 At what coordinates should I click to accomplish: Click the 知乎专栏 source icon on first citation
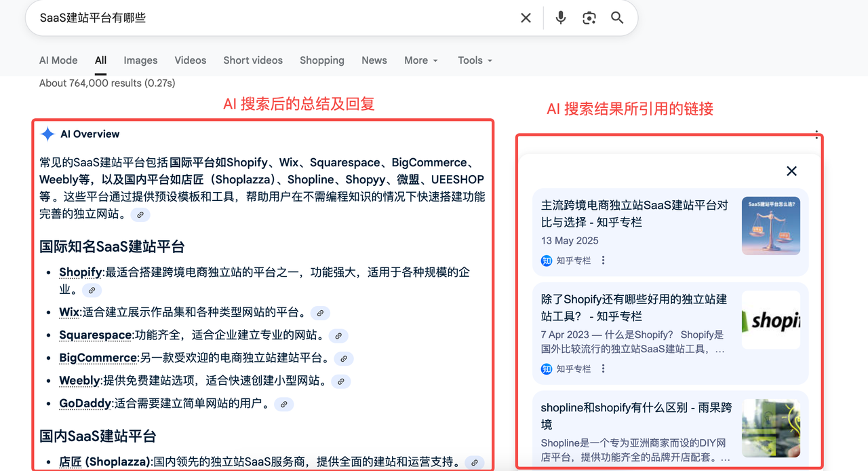click(x=547, y=260)
